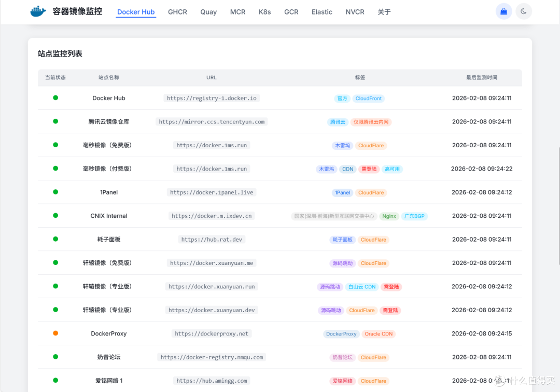The width and height of the screenshot is (560, 392).
Task: Click status dot for 毫秒镜像（免费版）
Action: pyautogui.click(x=55, y=145)
